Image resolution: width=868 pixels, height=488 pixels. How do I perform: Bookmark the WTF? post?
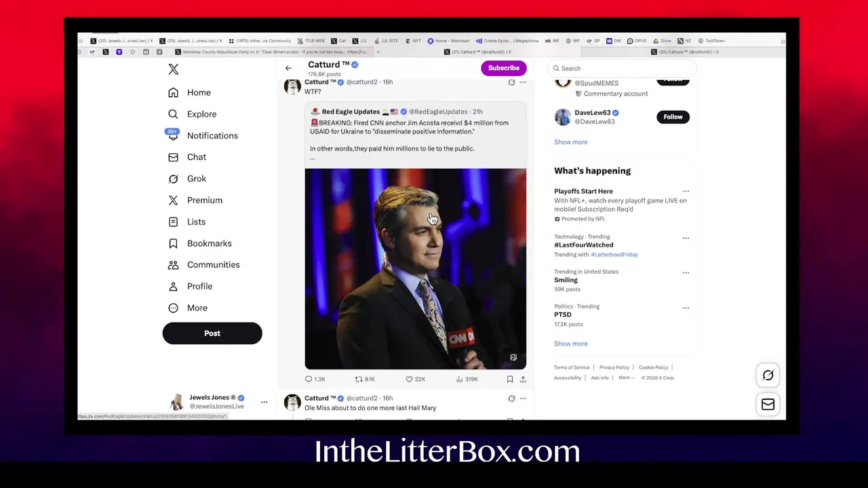click(x=510, y=379)
